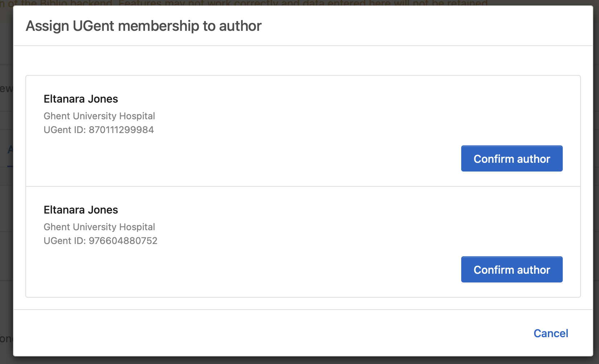The image size is (599, 364).
Task: Confirm author with UGent ID 976604880752
Action: point(511,269)
